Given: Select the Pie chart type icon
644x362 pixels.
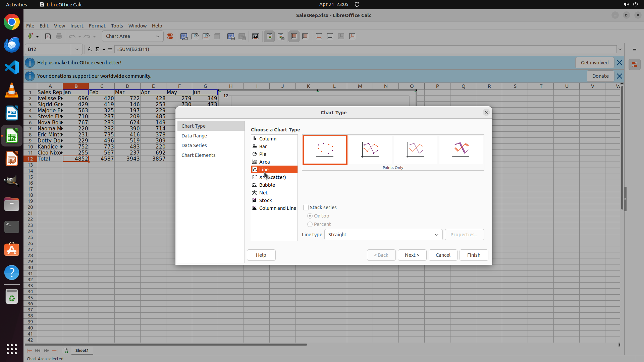Looking at the screenshot, I should 255,154.
